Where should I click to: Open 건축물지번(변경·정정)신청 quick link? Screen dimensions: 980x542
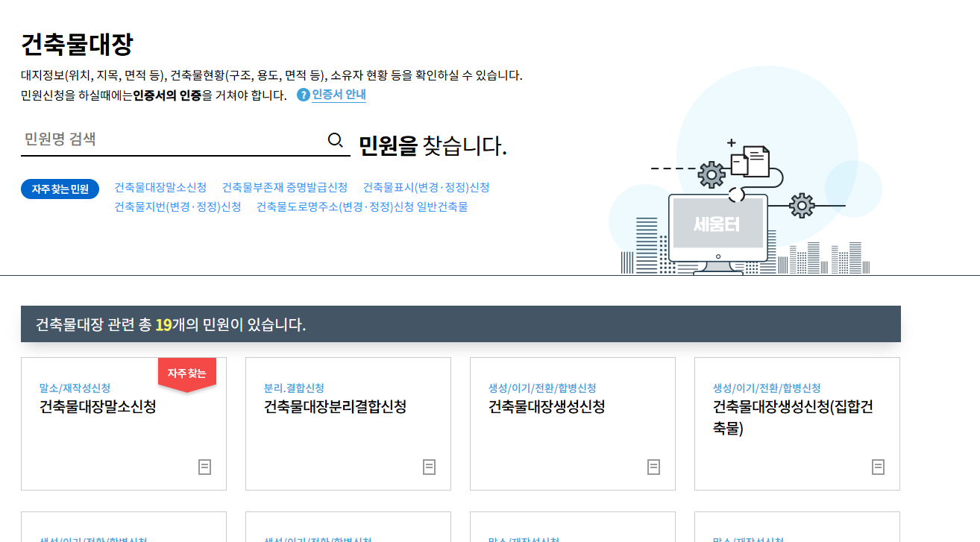click(178, 207)
